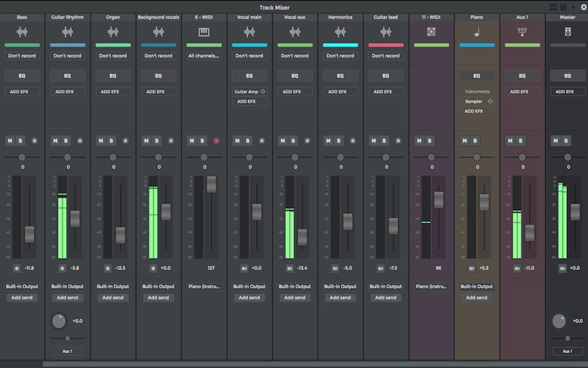Click Add send on Organ track
588x368 pixels.
113,297
